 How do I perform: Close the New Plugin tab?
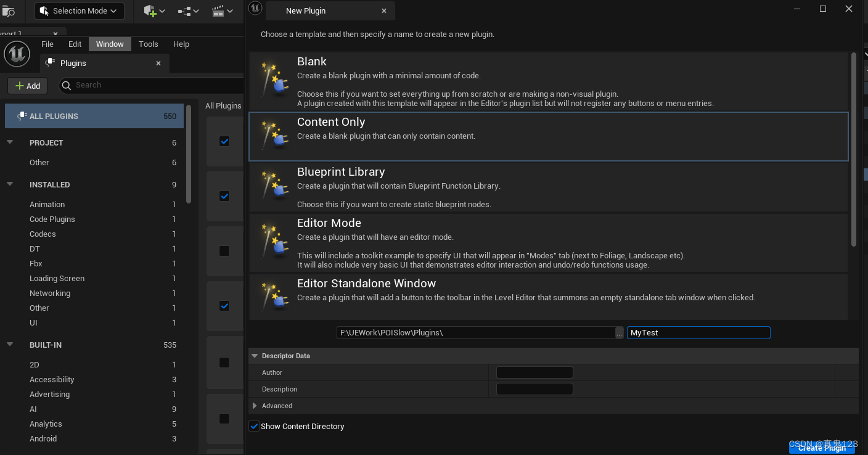click(384, 10)
